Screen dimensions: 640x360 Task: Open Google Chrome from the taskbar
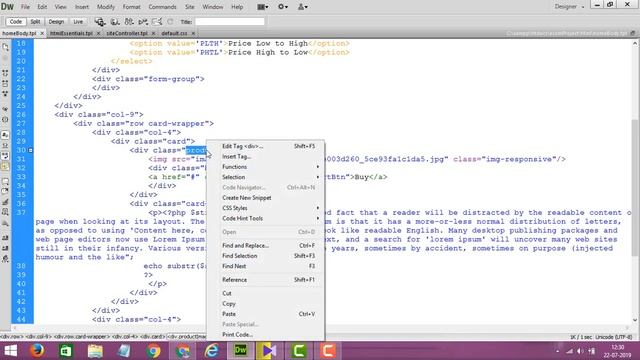pos(154,351)
